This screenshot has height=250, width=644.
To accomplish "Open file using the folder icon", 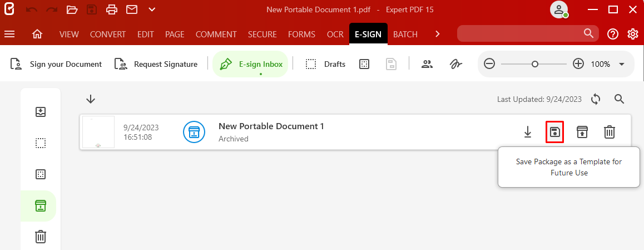I will pyautogui.click(x=72, y=9).
